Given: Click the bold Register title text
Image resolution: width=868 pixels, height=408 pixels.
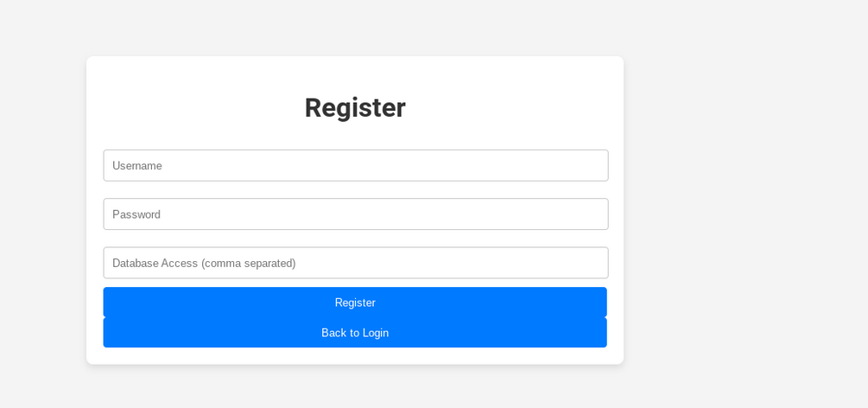Looking at the screenshot, I should click(355, 107).
